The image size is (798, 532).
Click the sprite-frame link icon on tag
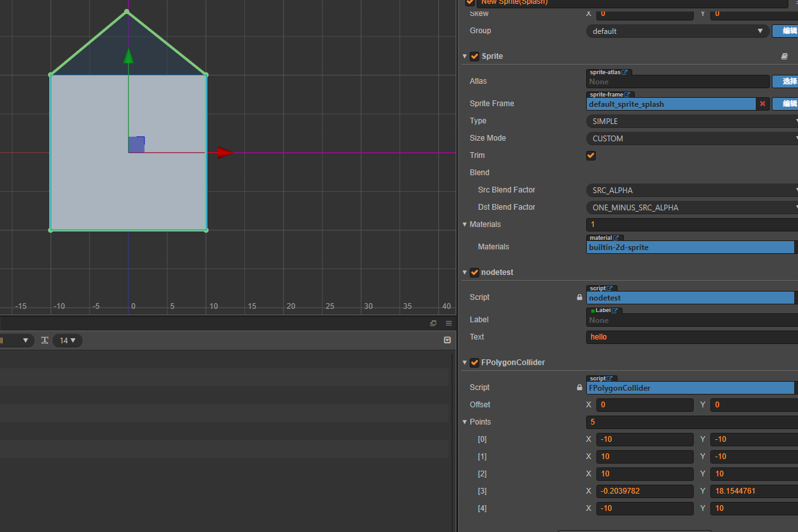627,95
